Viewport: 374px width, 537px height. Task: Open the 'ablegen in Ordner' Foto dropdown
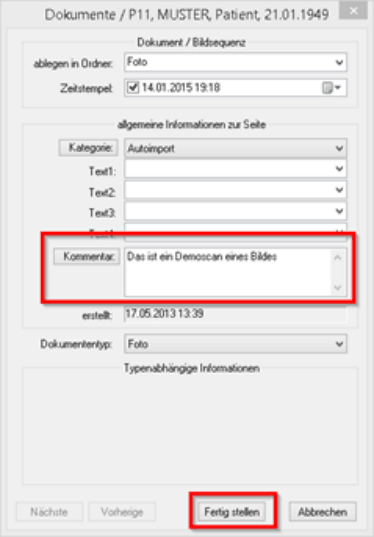(x=235, y=62)
